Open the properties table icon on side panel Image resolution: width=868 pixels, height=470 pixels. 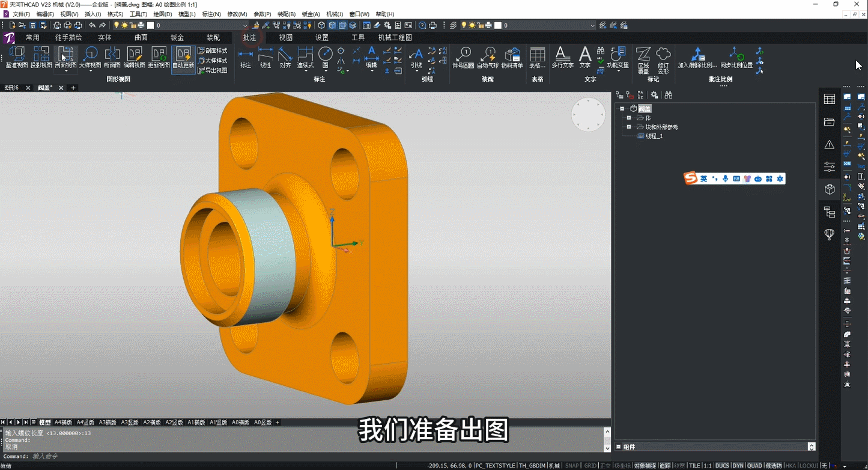coord(830,99)
